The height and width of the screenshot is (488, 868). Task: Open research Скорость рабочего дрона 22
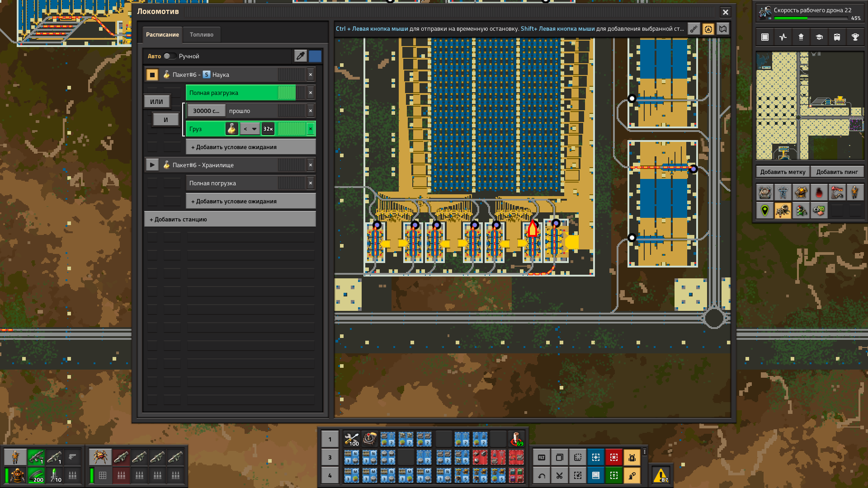(810, 13)
